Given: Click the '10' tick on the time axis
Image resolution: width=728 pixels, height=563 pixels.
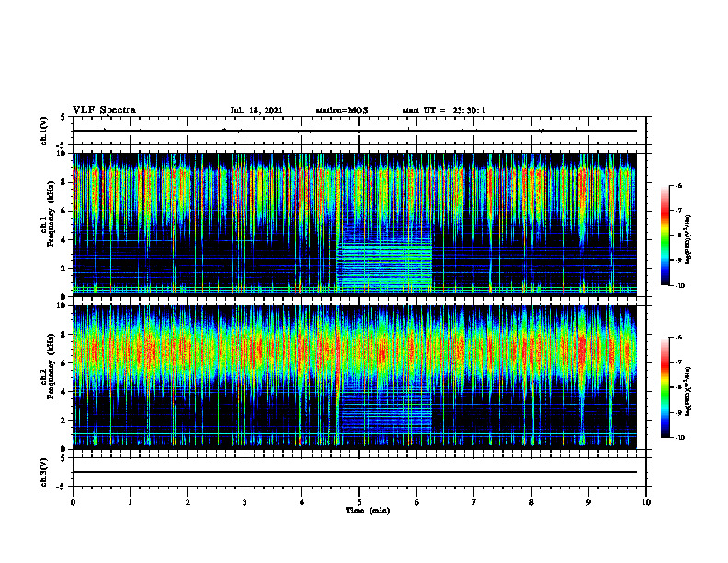Looking at the screenshot, I should pyautogui.click(x=646, y=502).
